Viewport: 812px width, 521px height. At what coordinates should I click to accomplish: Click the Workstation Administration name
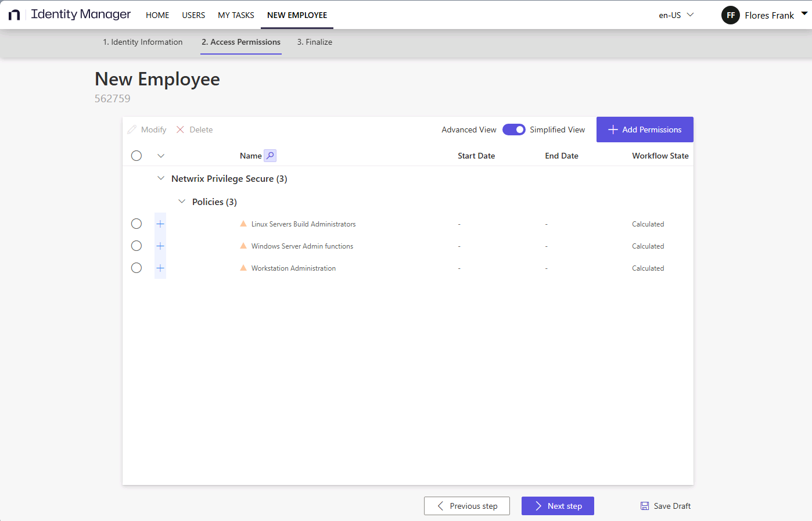pos(293,268)
